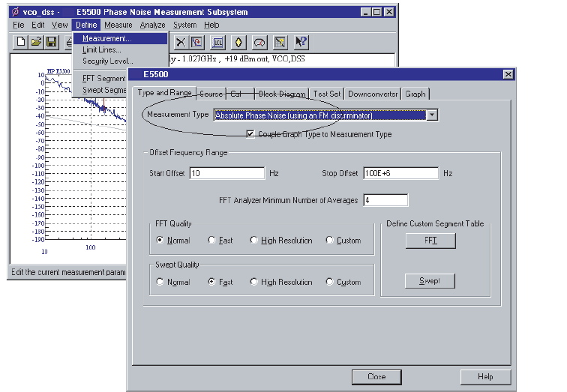The image size is (567, 392).
Task: Choose Measurement... in Define menu
Action: [x=121, y=38]
